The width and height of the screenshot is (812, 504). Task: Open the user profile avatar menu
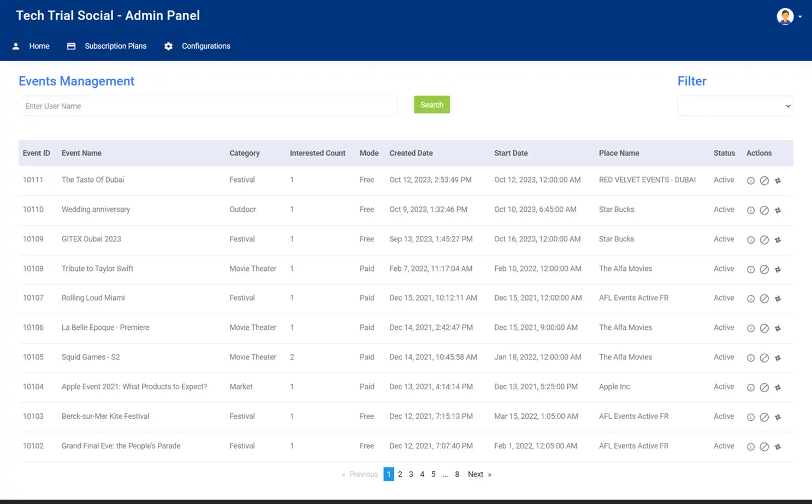pyautogui.click(x=785, y=16)
